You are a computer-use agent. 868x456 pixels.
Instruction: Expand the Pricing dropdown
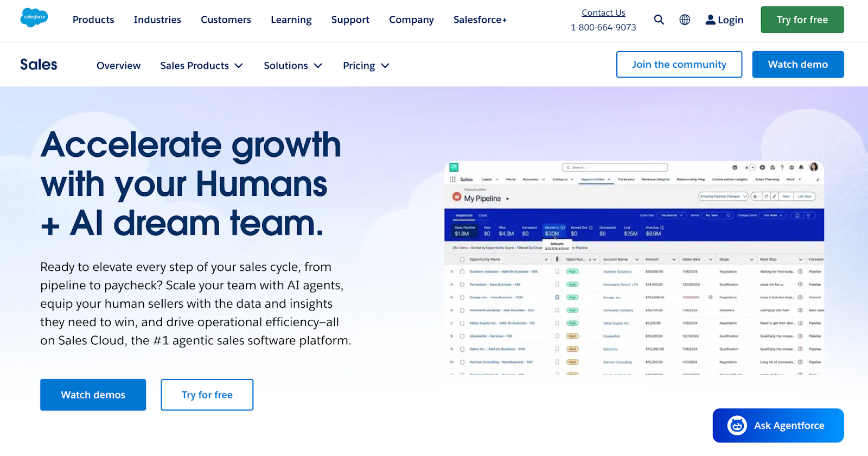[x=366, y=66]
